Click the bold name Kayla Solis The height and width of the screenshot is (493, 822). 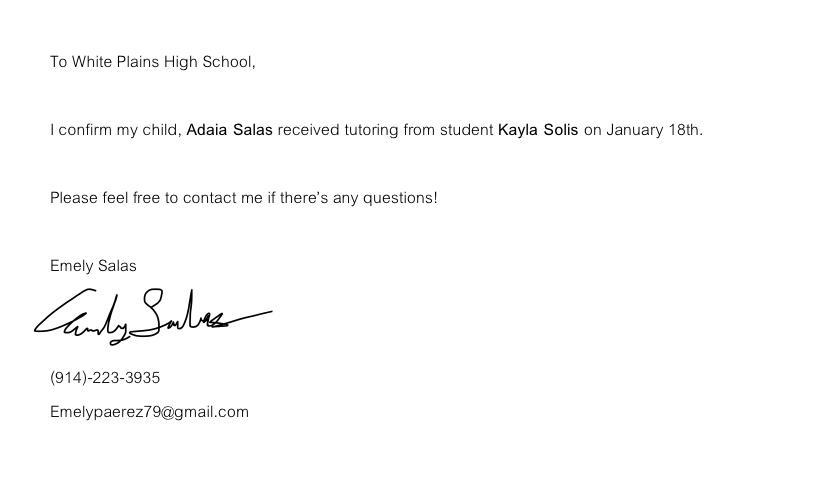[x=538, y=130]
